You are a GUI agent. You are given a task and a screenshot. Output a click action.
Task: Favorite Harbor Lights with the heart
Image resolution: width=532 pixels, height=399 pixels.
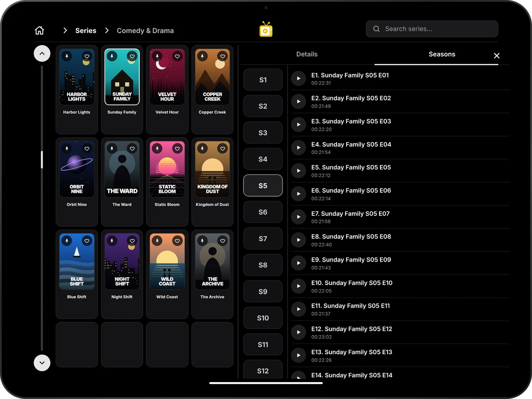(87, 56)
